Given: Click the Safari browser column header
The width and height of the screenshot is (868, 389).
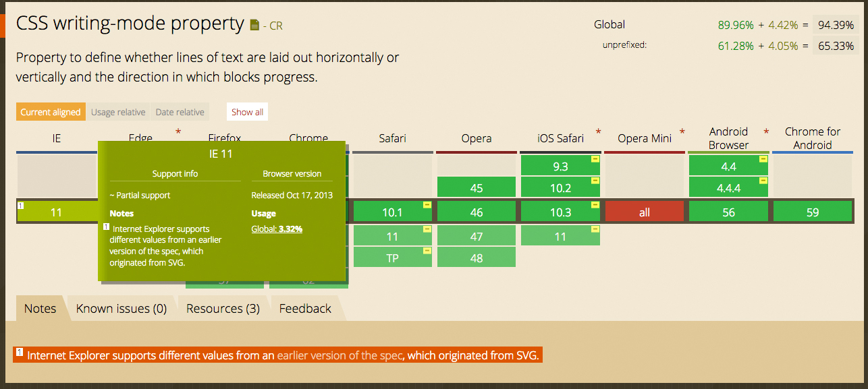Looking at the screenshot, I should tap(392, 138).
